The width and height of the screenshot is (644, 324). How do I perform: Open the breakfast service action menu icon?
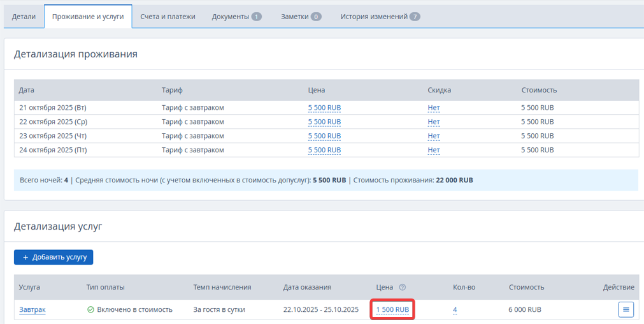click(626, 309)
